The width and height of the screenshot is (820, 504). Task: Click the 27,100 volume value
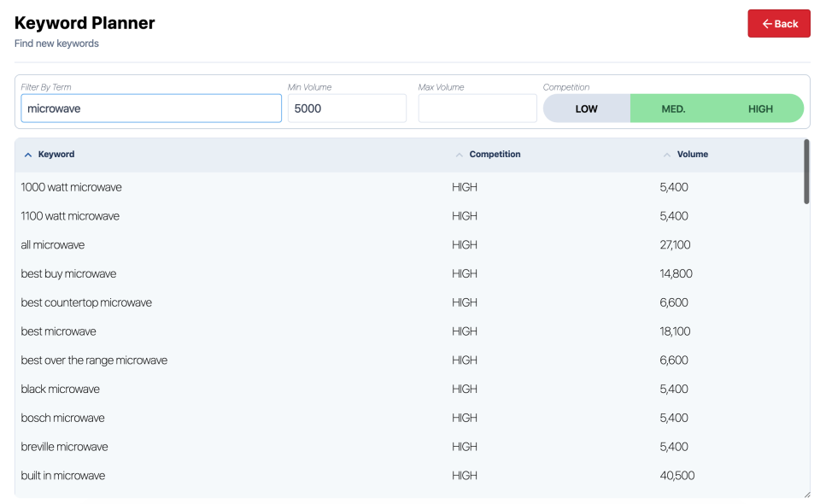(675, 244)
